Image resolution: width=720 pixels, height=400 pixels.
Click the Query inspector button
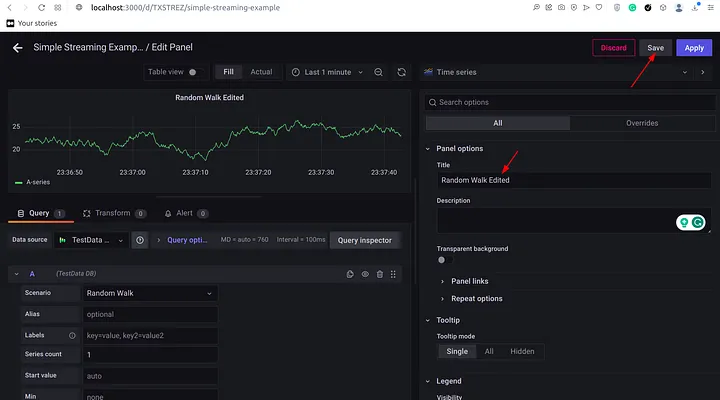[x=365, y=240]
